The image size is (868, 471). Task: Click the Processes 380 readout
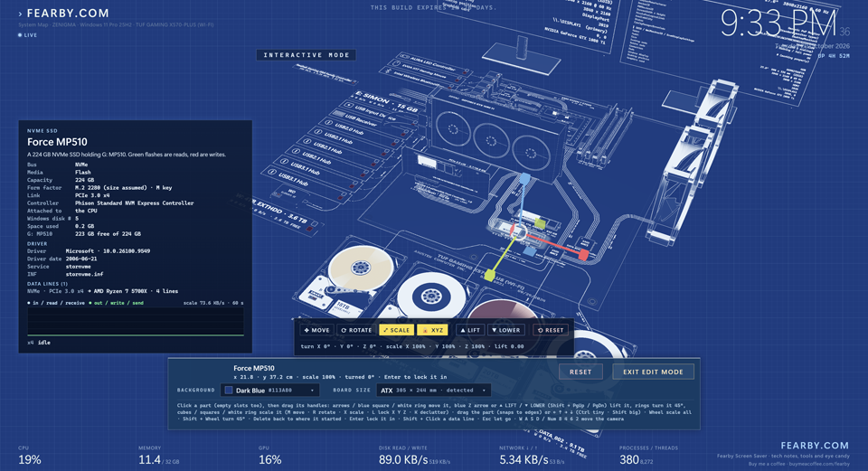(629, 459)
